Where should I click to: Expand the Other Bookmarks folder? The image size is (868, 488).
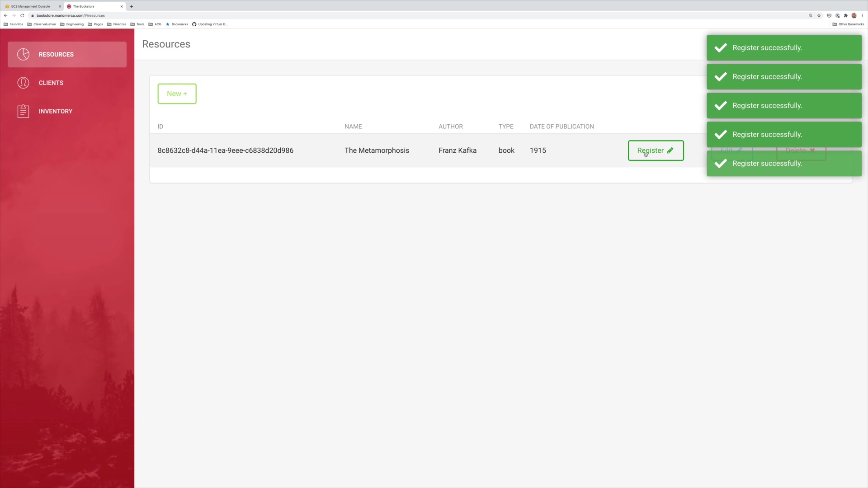click(x=848, y=24)
